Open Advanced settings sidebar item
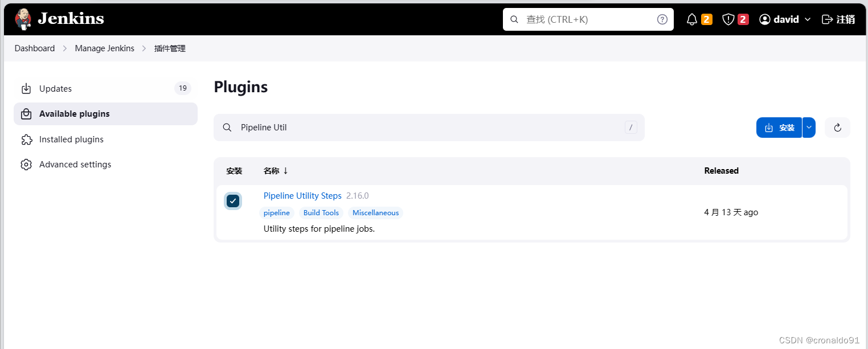The image size is (868, 349). point(105,165)
